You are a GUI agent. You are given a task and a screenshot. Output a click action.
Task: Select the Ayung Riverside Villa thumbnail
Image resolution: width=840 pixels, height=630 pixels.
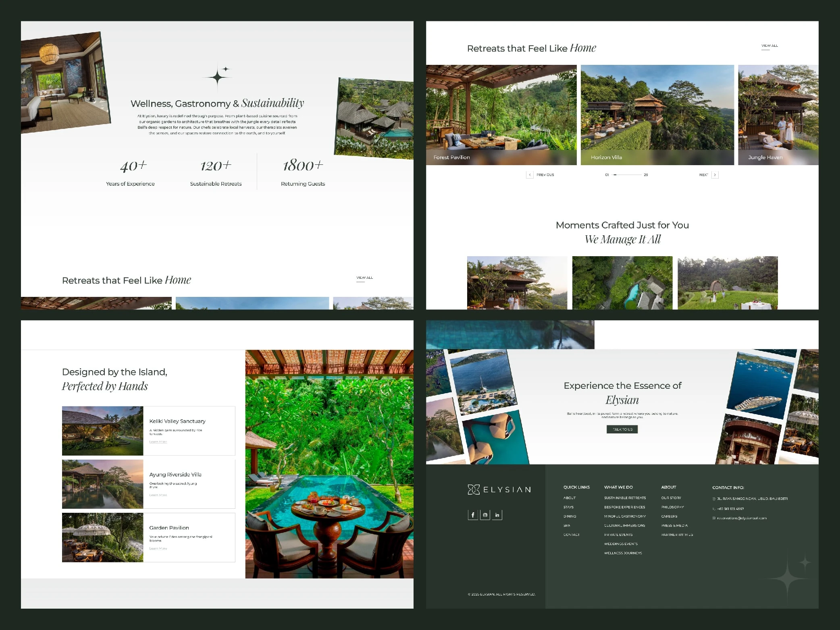point(102,484)
